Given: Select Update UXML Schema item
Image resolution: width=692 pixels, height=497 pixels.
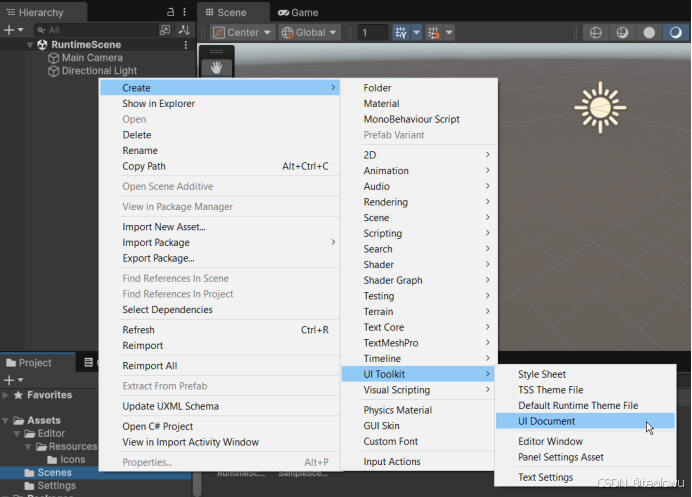Looking at the screenshot, I should [x=220, y=406].
